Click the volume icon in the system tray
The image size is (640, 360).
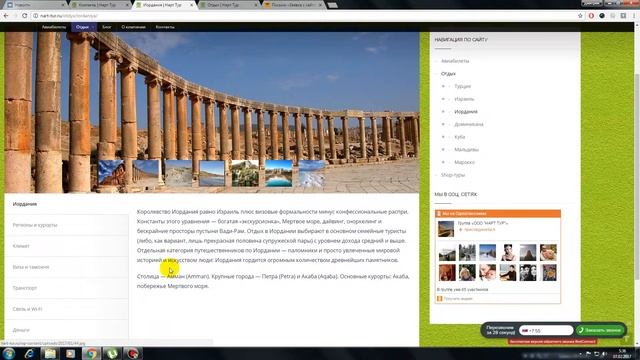point(605,354)
